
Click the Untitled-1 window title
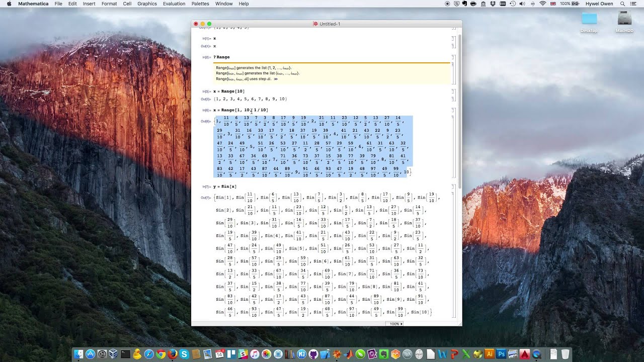pyautogui.click(x=330, y=24)
